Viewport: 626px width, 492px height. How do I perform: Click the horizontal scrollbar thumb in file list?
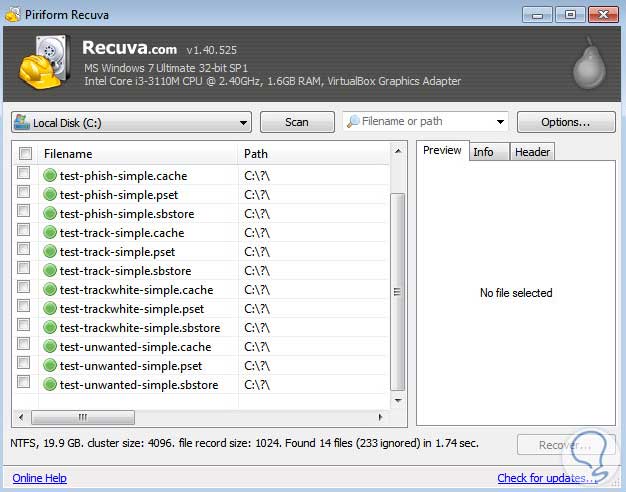[83, 417]
